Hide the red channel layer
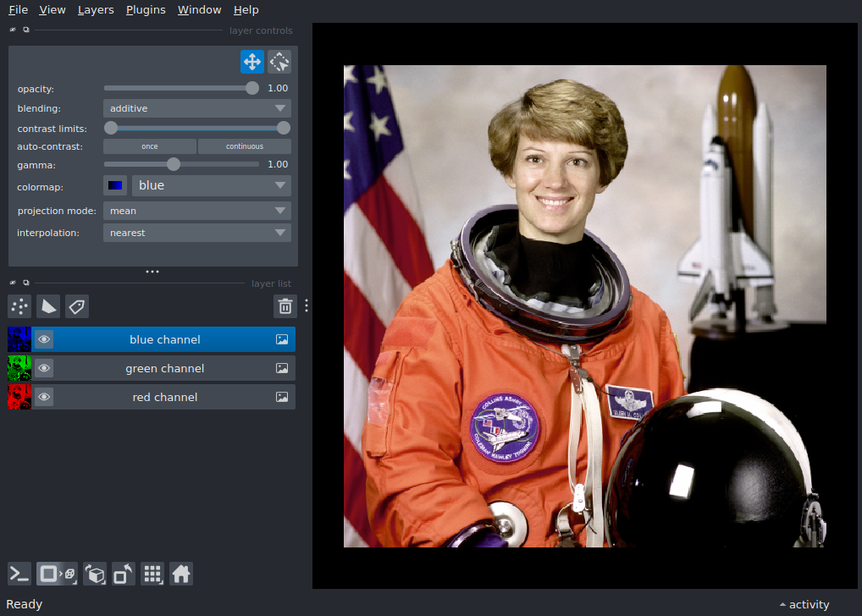 click(44, 397)
